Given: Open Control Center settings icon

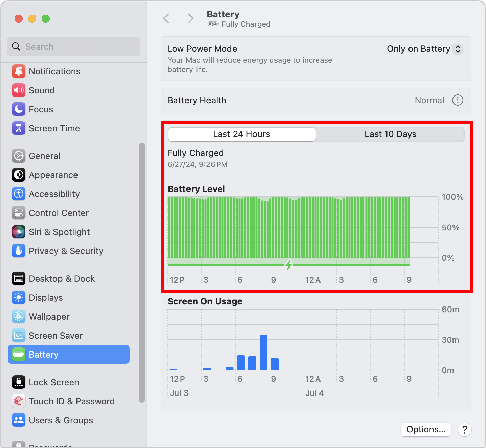Looking at the screenshot, I should coord(19,213).
